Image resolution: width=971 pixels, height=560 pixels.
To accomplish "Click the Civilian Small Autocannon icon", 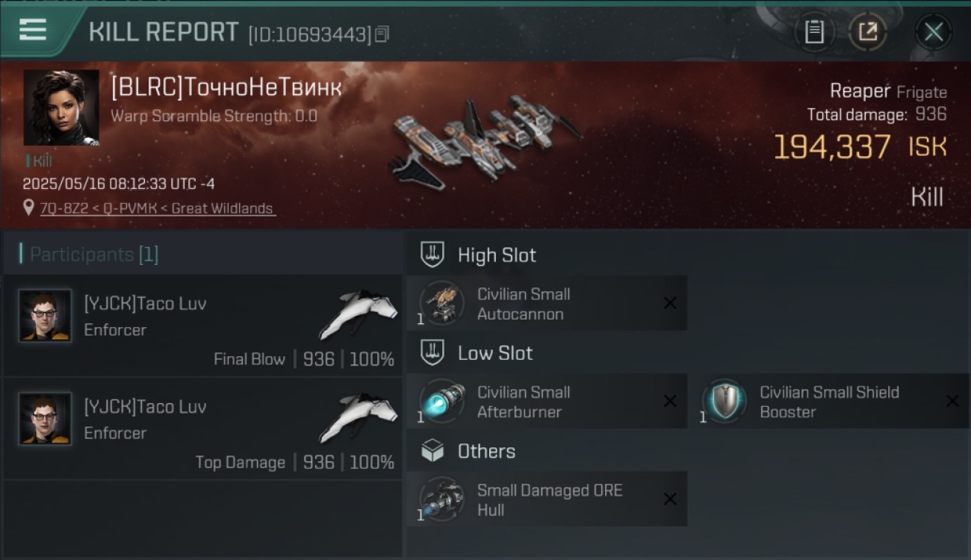I will tap(441, 304).
